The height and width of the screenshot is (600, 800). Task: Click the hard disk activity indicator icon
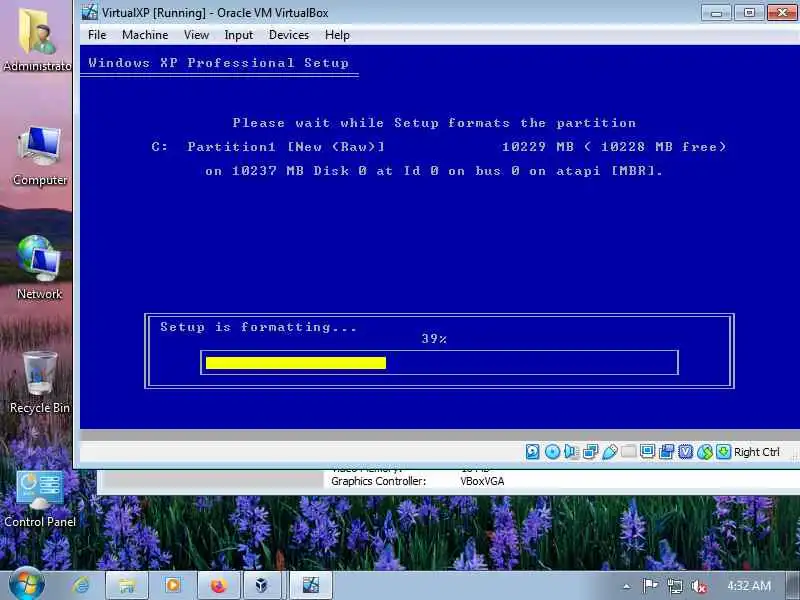point(532,452)
